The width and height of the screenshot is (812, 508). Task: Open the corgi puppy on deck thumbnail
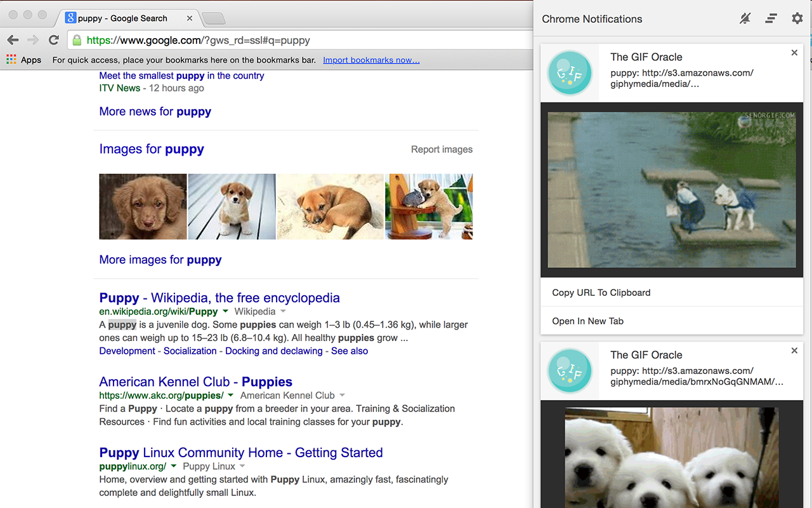[232, 206]
